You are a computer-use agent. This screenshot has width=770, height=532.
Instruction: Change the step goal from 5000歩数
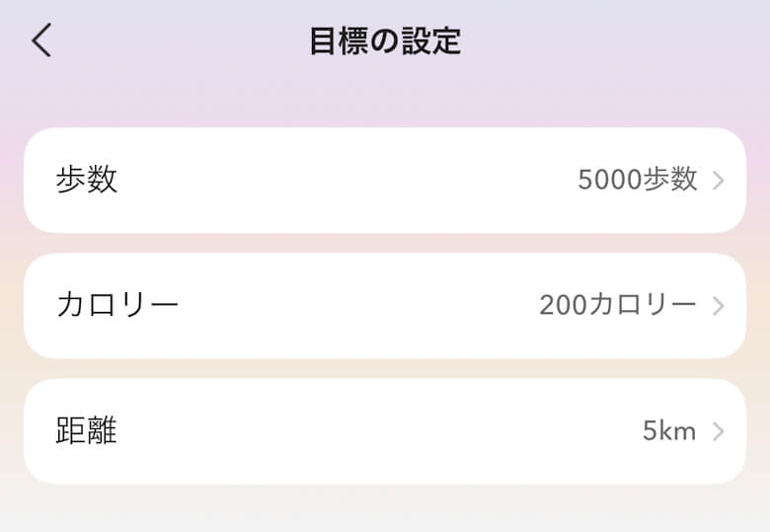(637, 180)
